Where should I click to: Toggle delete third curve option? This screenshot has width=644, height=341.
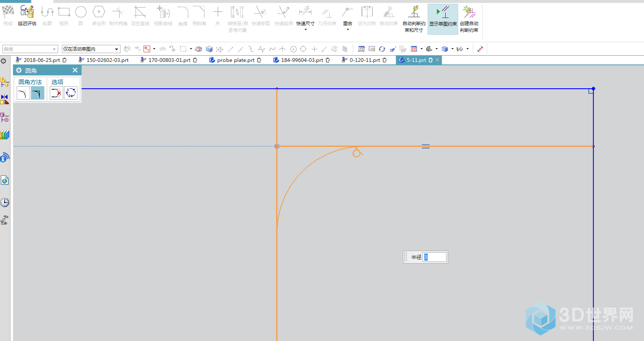(x=56, y=93)
